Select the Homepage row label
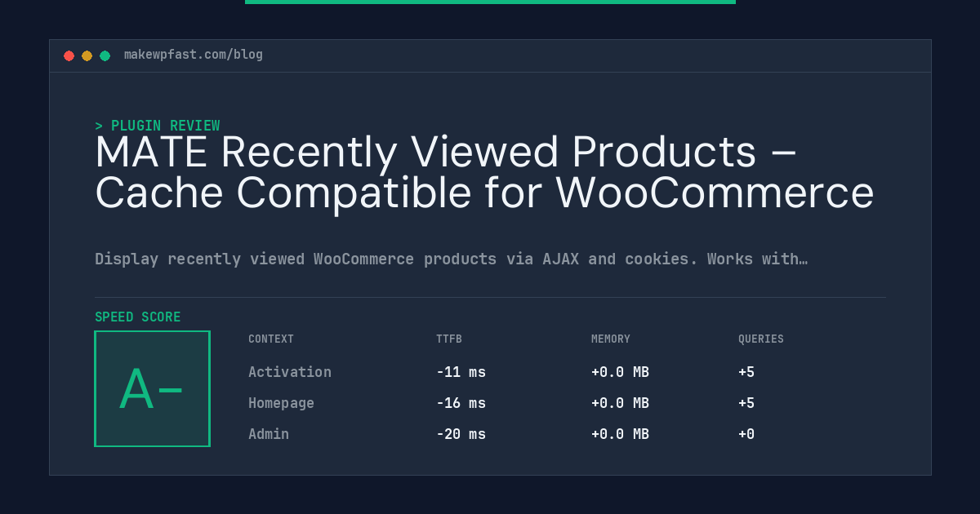This screenshot has height=514, width=980. point(281,403)
